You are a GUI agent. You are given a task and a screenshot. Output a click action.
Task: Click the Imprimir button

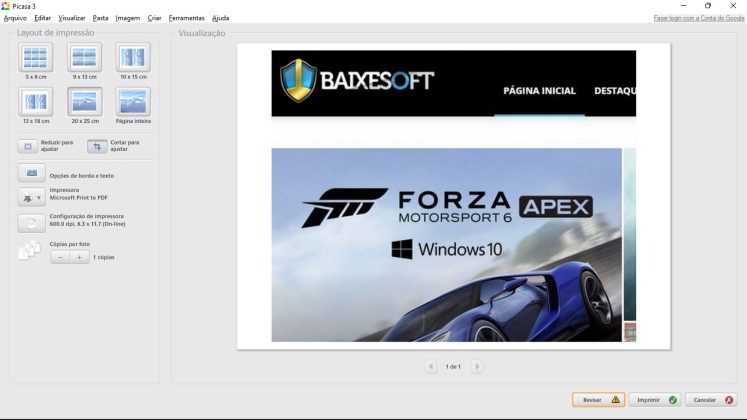655,400
